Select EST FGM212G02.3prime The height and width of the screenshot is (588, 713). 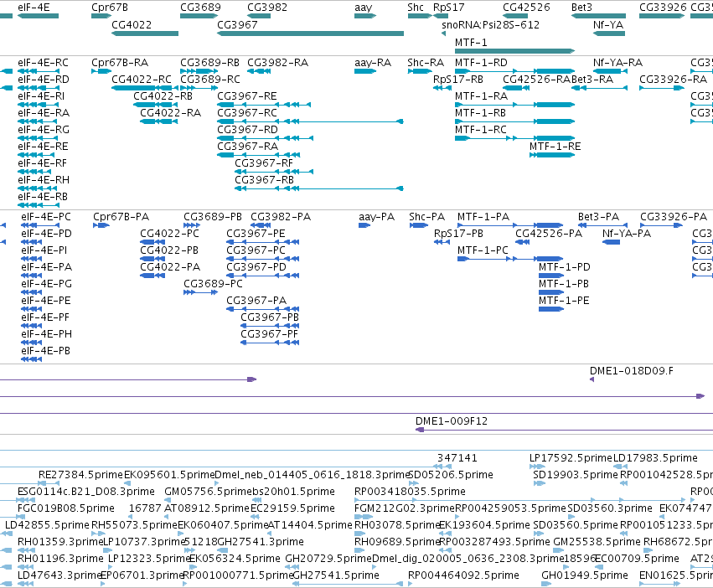point(405,508)
